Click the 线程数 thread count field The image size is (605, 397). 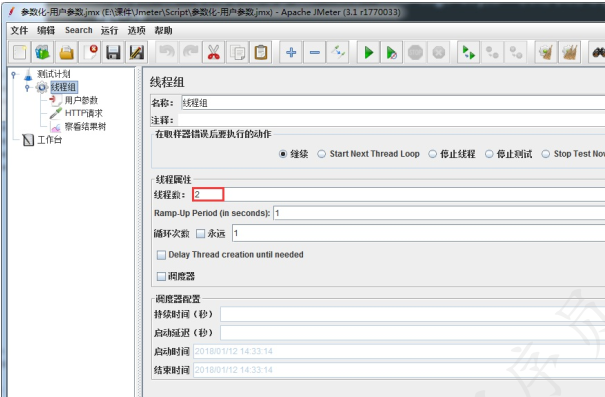pyautogui.click(x=399, y=194)
